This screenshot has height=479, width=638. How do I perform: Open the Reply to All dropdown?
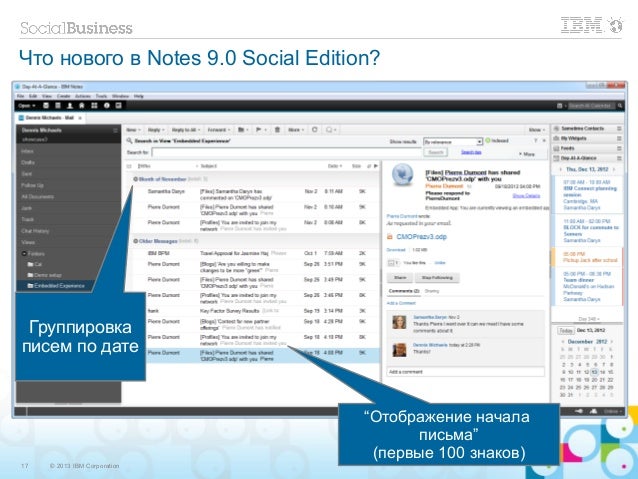point(186,130)
